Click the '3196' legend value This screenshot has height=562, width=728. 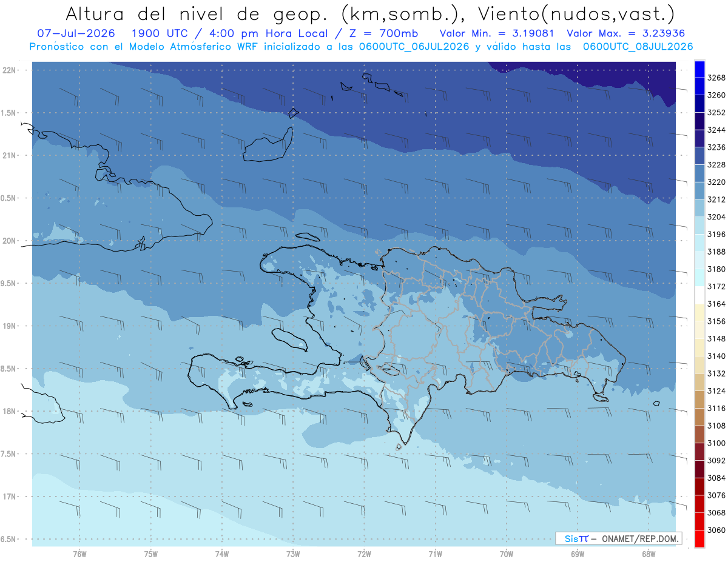point(716,235)
